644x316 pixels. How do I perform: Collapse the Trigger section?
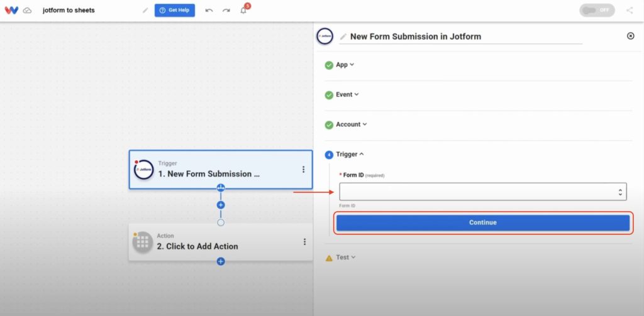point(350,155)
